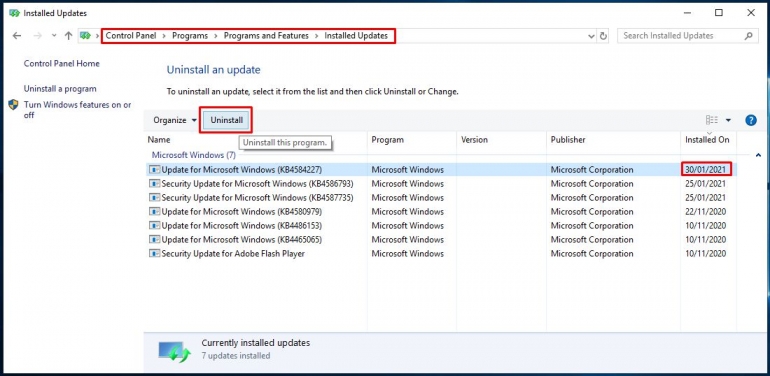The image size is (770, 376).
Task: Click the icon next to KB4486153 update
Action: (155, 226)
